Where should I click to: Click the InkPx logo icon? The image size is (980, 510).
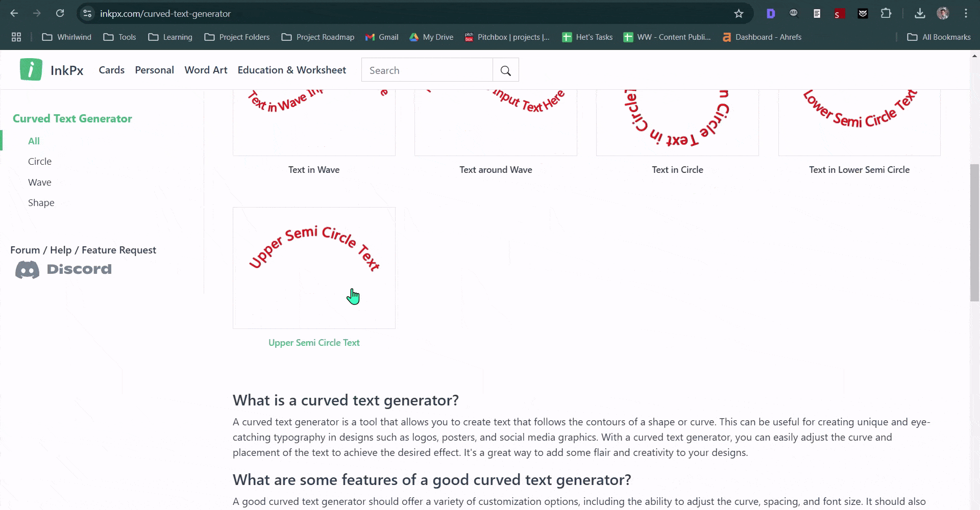point(30,69)
